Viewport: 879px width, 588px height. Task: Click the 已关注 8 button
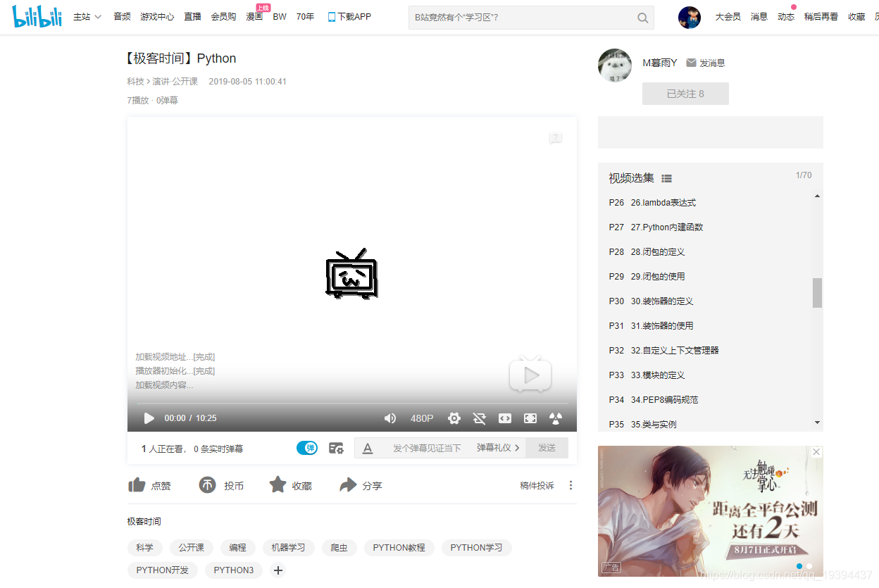tap(685, 94)
